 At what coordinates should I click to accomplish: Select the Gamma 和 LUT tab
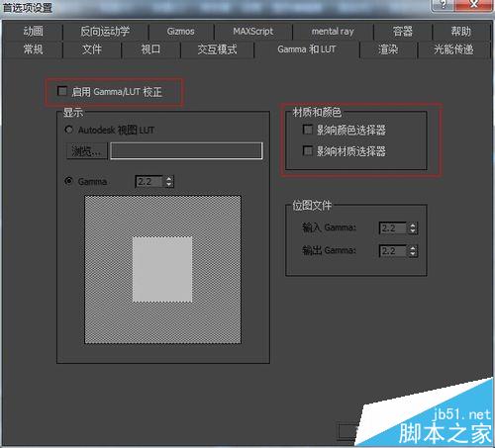pyautogui.click(x=307, y=49)
